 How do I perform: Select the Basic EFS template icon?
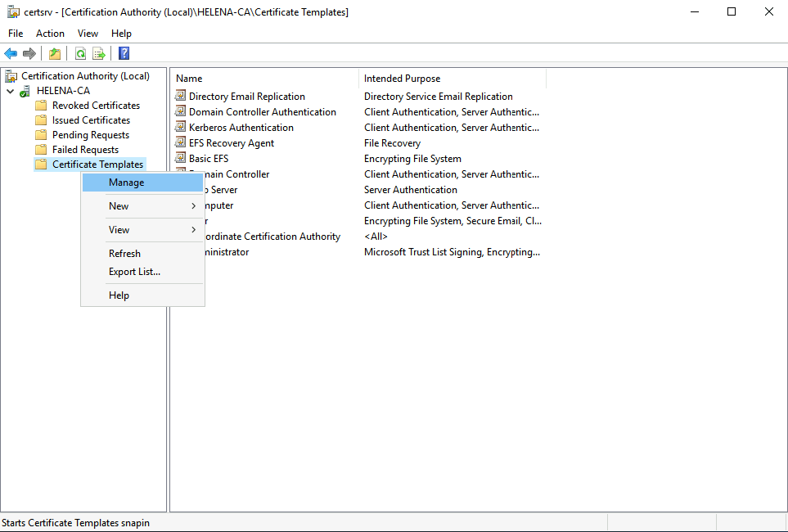tap(181, 159)
